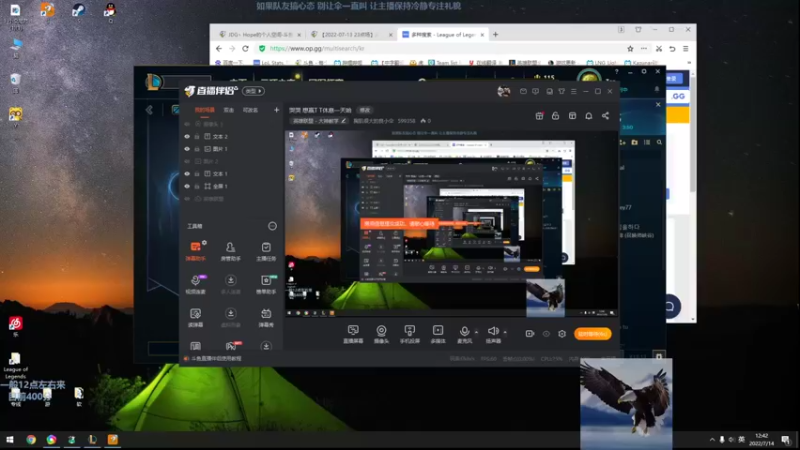Click the user avatar in streaming app title bar
The height and width of the screenshot is (450, 800).
tap(504, 91)
